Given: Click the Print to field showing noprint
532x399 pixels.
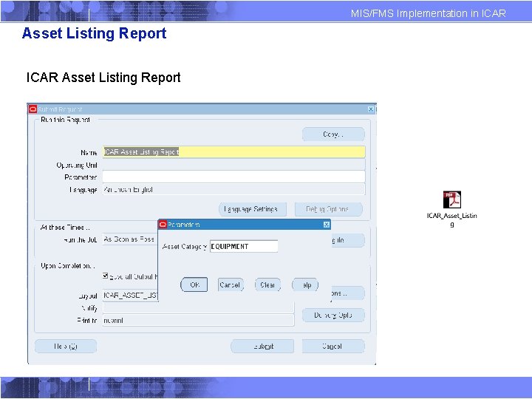Looking at the screenshot, I should [x=198, y=320].
